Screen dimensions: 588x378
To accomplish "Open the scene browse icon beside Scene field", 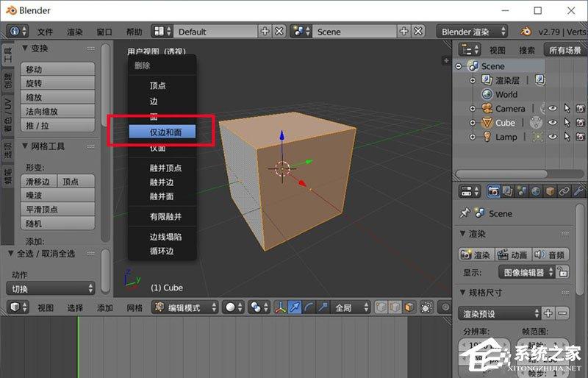I will click(301, 32).
